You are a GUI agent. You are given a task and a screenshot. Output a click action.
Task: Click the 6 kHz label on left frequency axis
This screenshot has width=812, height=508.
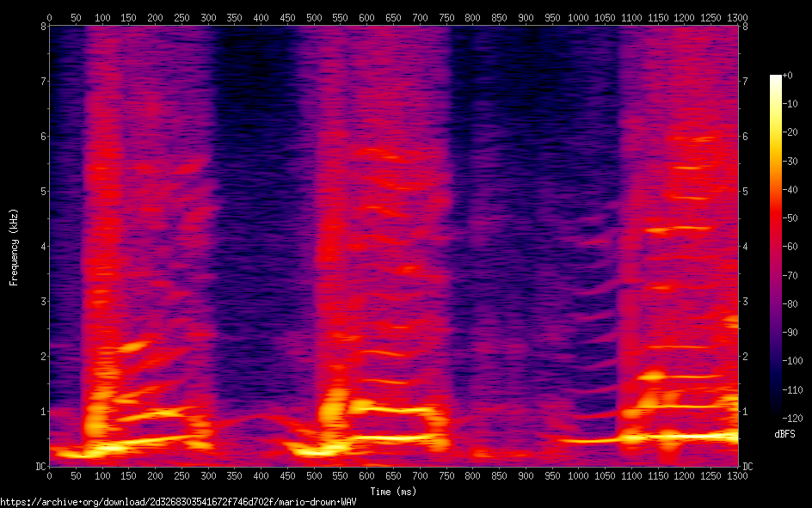(41, 137)
